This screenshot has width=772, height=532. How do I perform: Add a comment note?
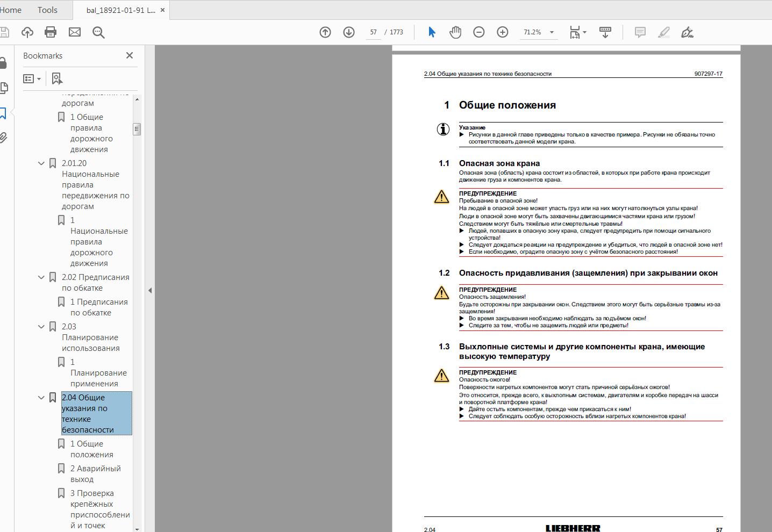[x=640, y=32]
